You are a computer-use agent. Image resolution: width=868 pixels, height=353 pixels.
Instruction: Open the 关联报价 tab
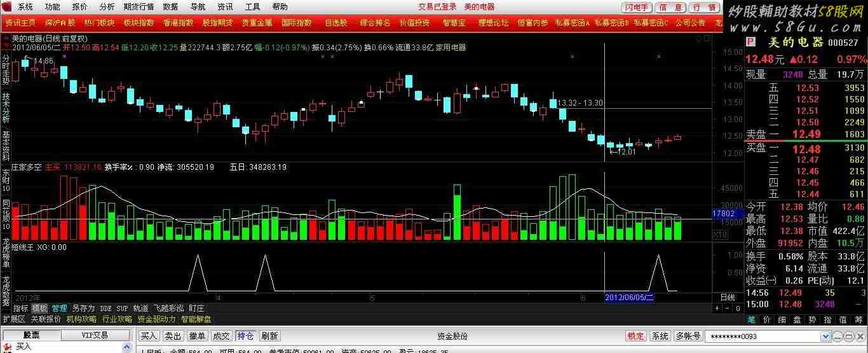point(46,319)
